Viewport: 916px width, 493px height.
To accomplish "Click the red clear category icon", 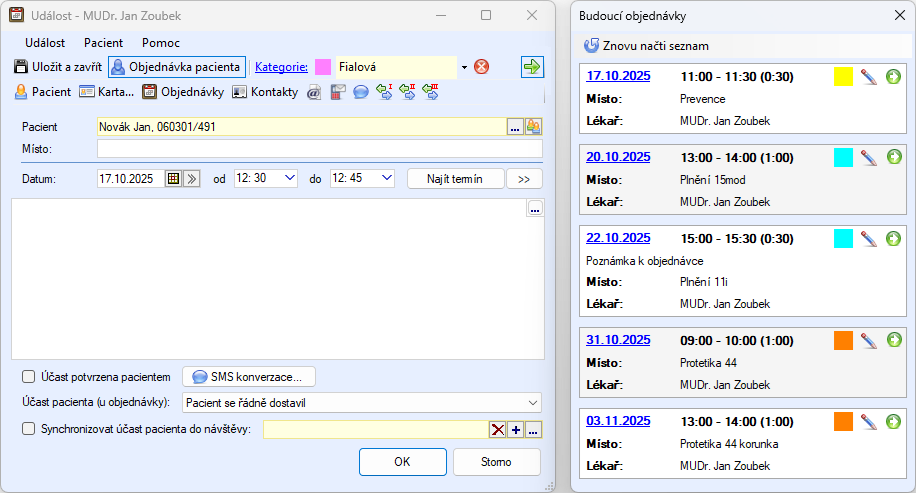I will point(482,67).
